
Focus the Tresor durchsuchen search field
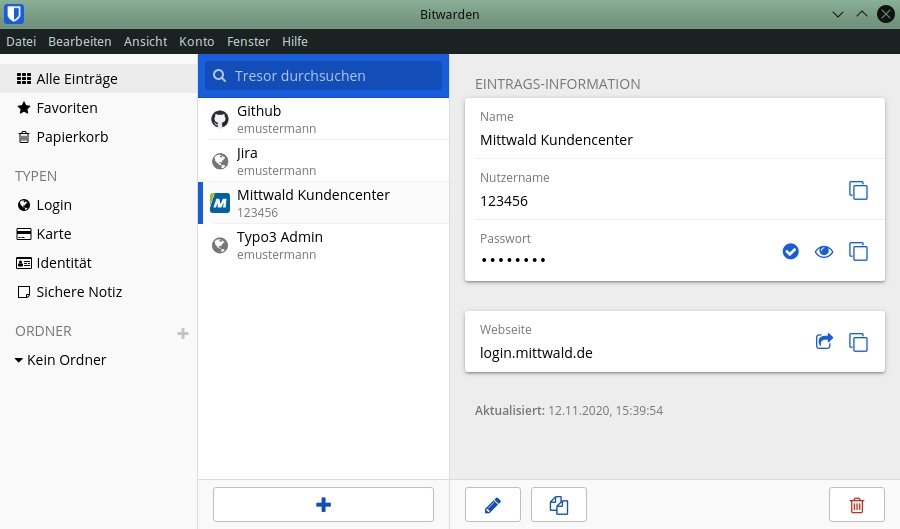(x=324, y=76)
